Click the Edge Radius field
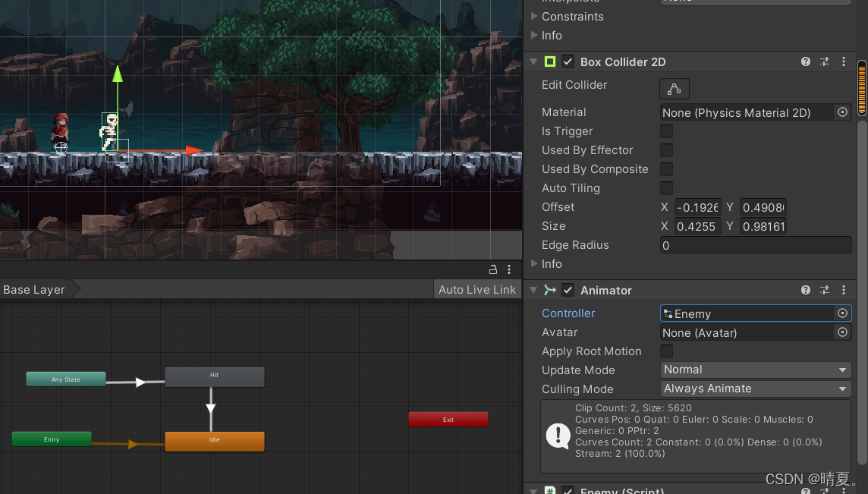Image resolution: width=868 pixels, height=494 pixels. point(756,245)
